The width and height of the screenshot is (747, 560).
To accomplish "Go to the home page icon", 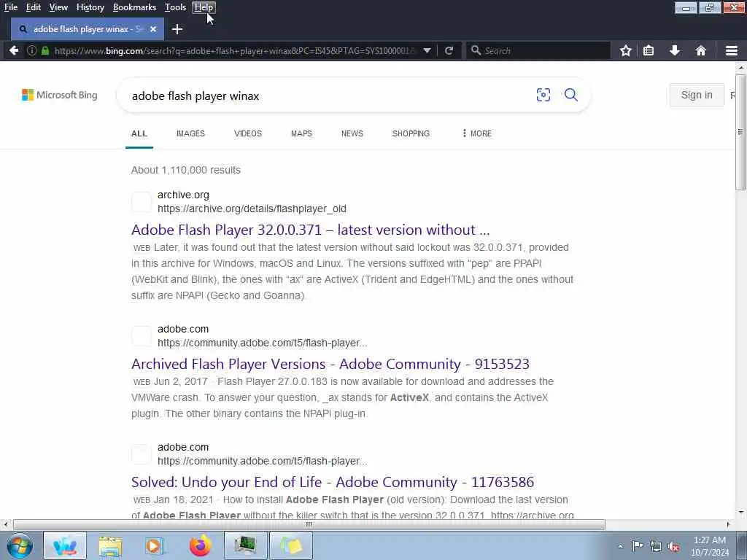I will pos(701,50).
